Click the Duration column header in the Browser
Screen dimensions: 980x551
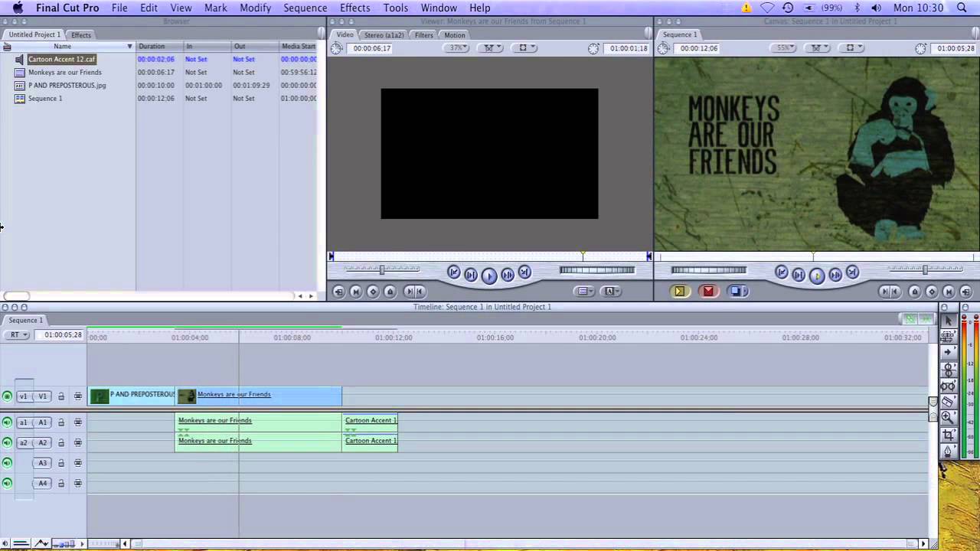point(158,47)
